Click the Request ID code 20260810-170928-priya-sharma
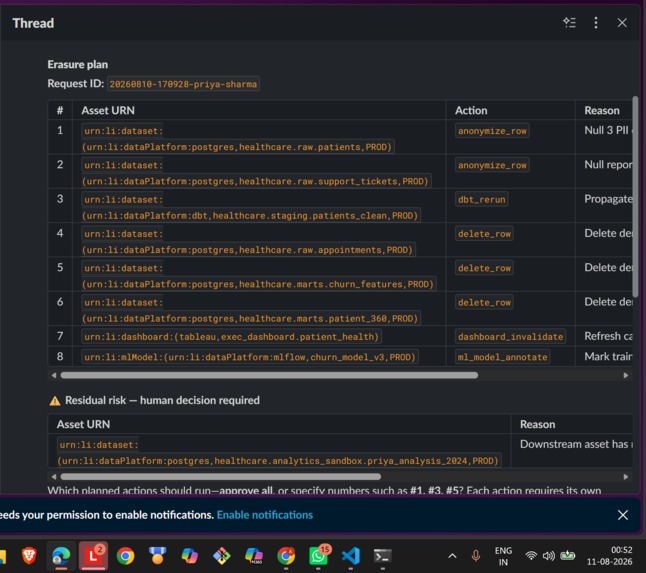Image resolution: width=646 pixels, height=573 pixels. (183, 84)
